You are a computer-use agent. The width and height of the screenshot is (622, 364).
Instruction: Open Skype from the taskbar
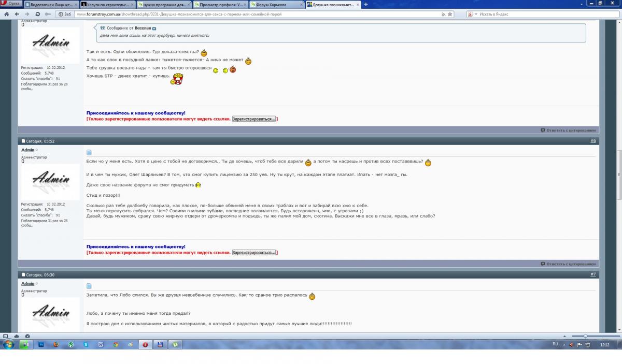coord(86,344)
